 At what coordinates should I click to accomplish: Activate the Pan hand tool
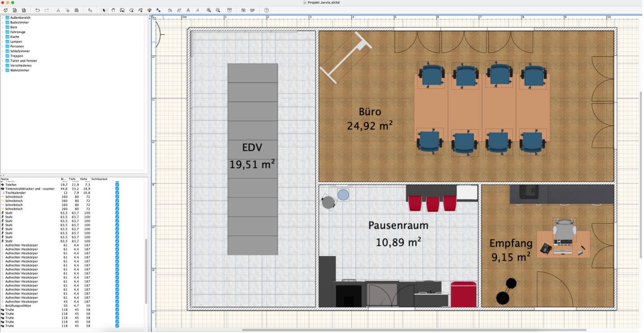coord(113,10)
